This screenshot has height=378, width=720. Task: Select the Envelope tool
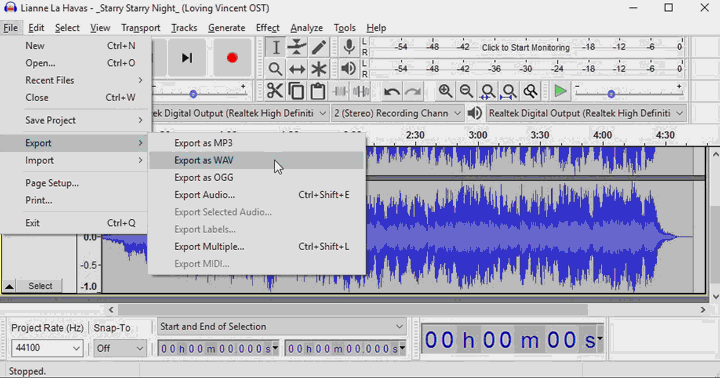[297, 48]
